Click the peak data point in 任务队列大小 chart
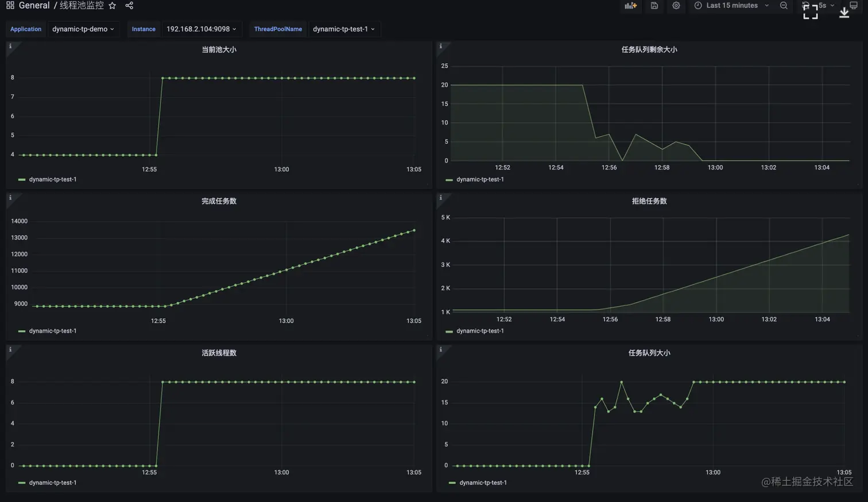This screenshot has width=868, height=502. coord(621,382)
